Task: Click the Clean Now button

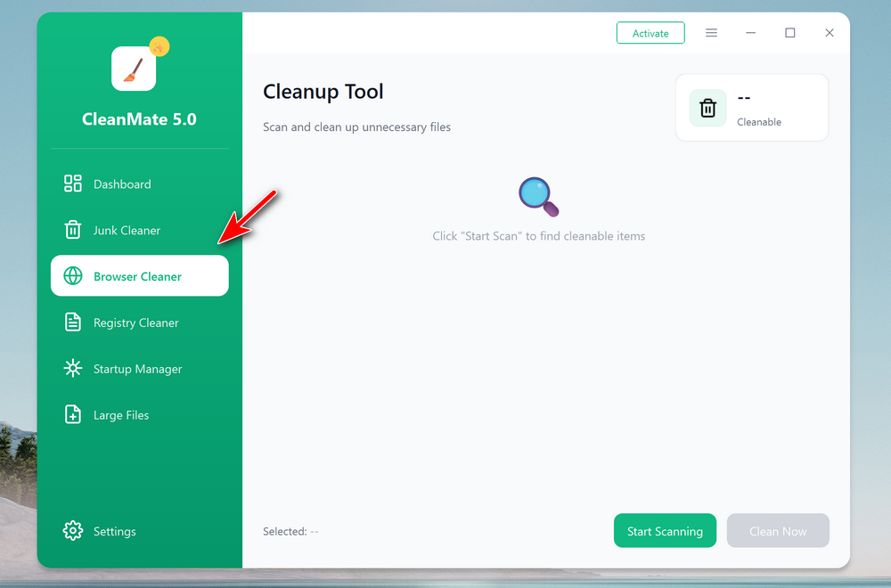Action: pyautogui.click(x=778, y=530)
